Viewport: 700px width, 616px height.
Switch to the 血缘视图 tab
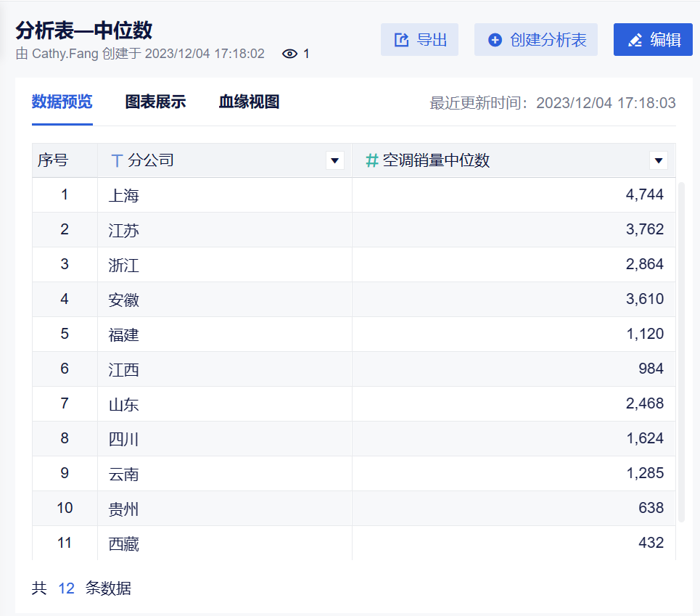[249, 102]
